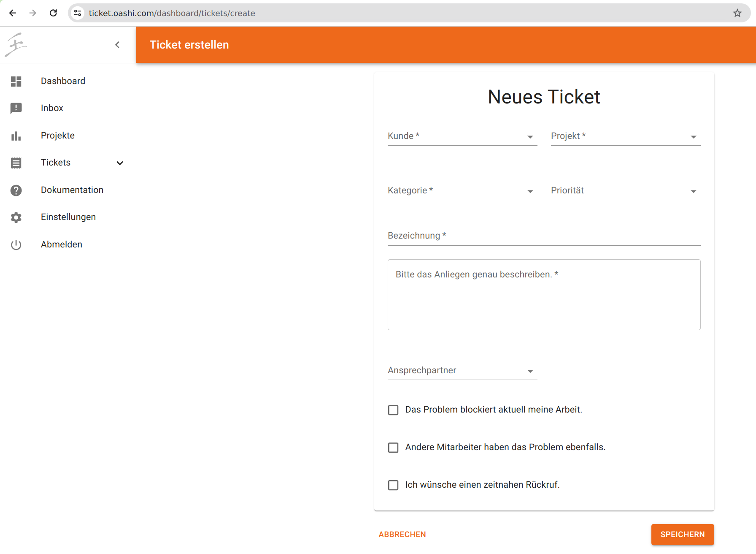Screen dimensions: 756x554
Task: Click the SPEICHERN button
Action: pos(682,534)
